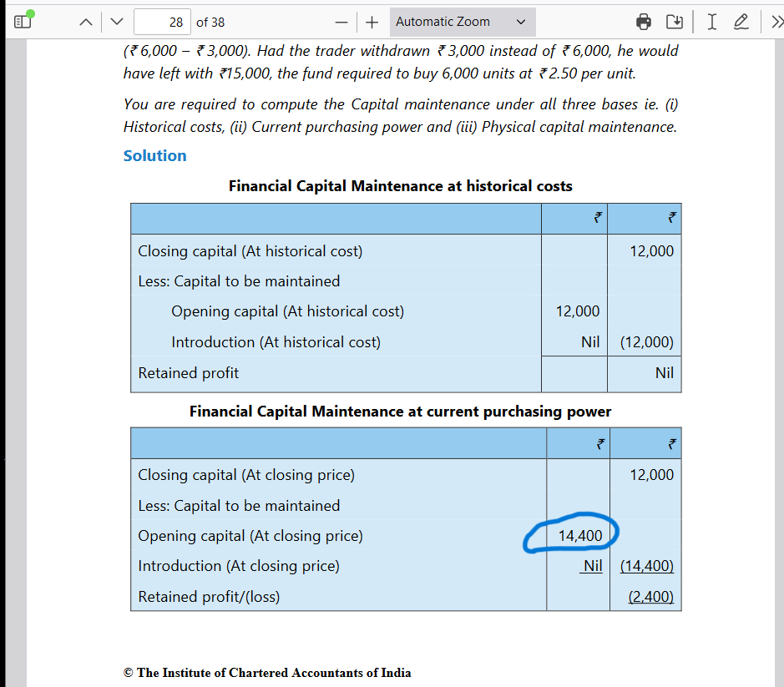Select the text annotation tool

711,22
